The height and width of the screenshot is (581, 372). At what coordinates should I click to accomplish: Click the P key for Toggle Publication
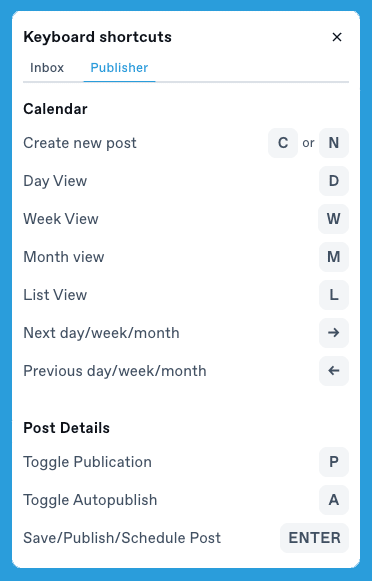pos(334,462)
